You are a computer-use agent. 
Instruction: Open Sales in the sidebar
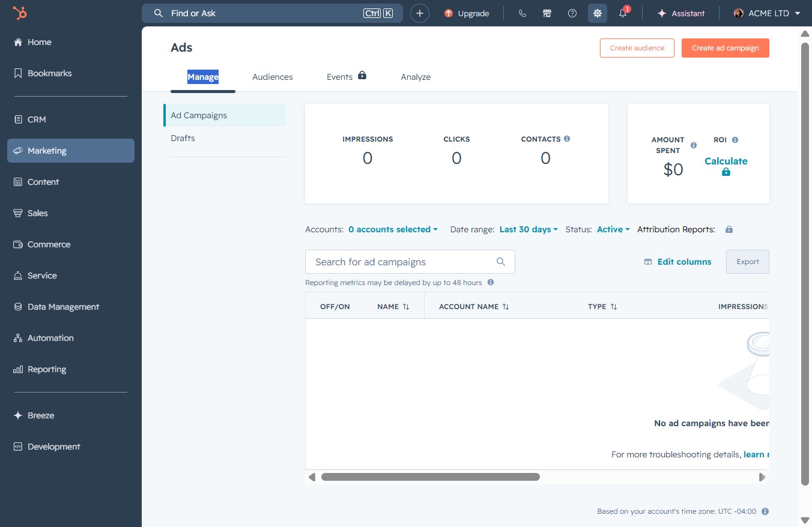(x=71, y=213)
